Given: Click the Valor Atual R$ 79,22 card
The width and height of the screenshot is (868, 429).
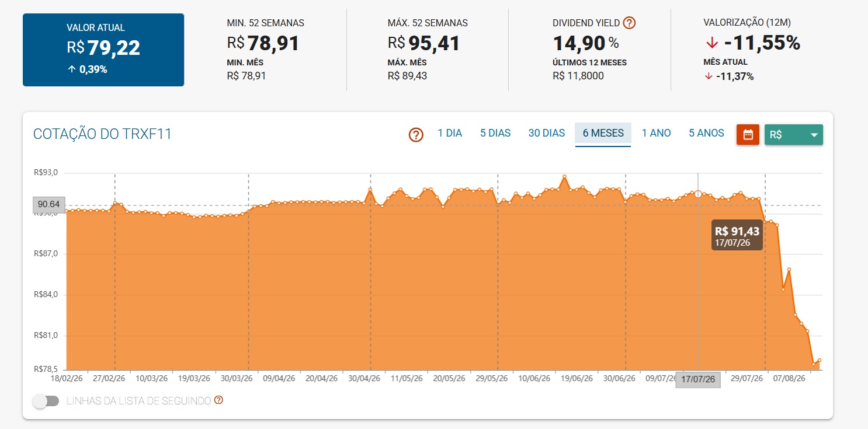Looking at the screenshot, I should pos(103,50).
